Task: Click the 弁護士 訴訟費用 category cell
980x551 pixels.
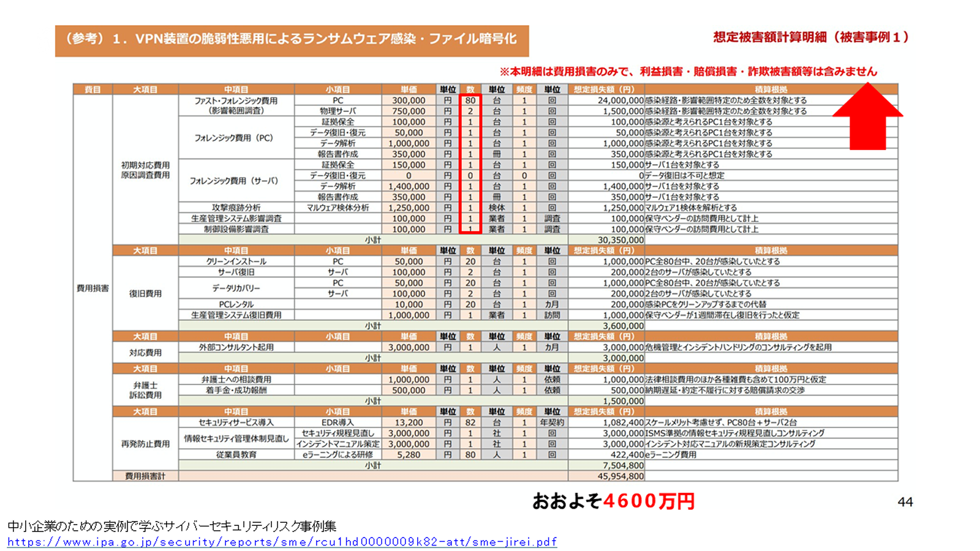Action: (145, 390)
